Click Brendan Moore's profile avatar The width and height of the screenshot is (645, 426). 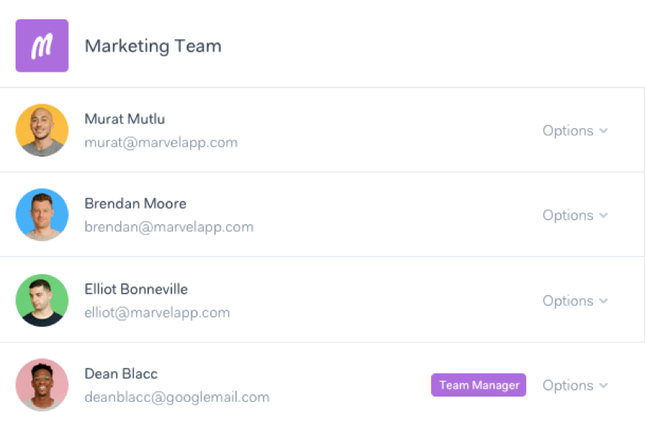tap(42, 215)
